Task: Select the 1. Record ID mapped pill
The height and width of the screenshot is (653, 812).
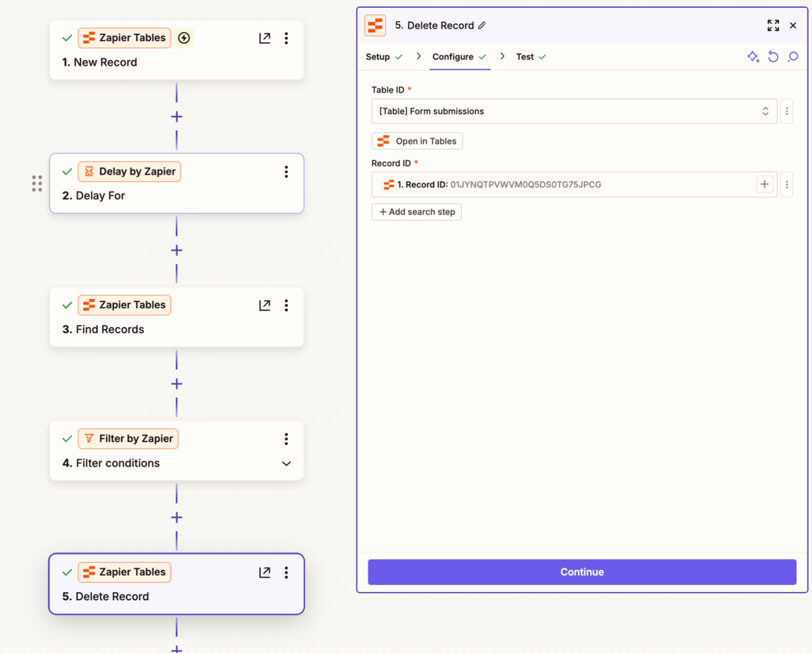Action: click(x=493, y=184)
